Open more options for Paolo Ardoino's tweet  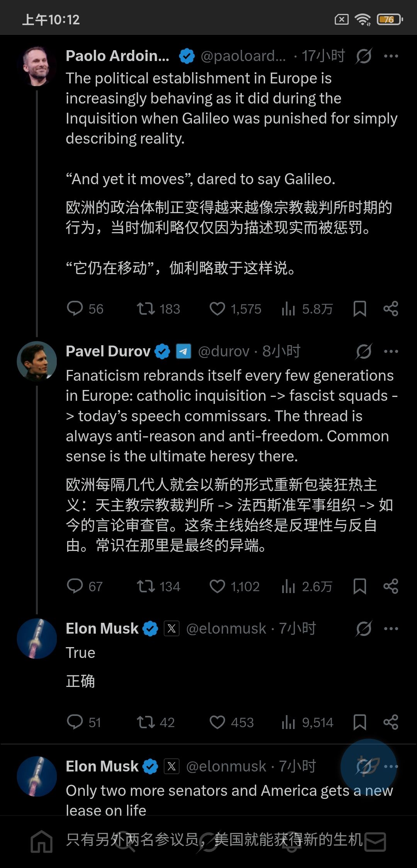click(x=391, y=56)
